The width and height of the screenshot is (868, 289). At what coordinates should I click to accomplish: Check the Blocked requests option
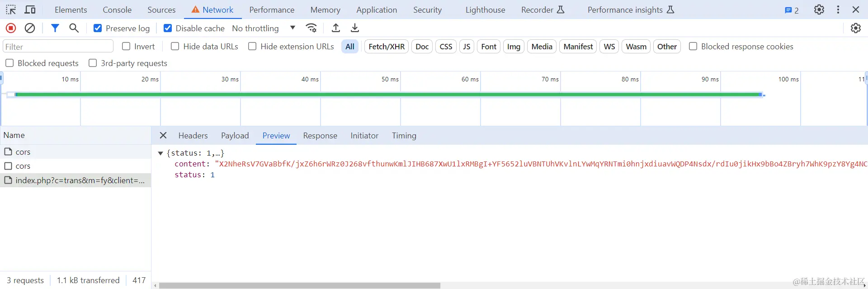[9, 63]
